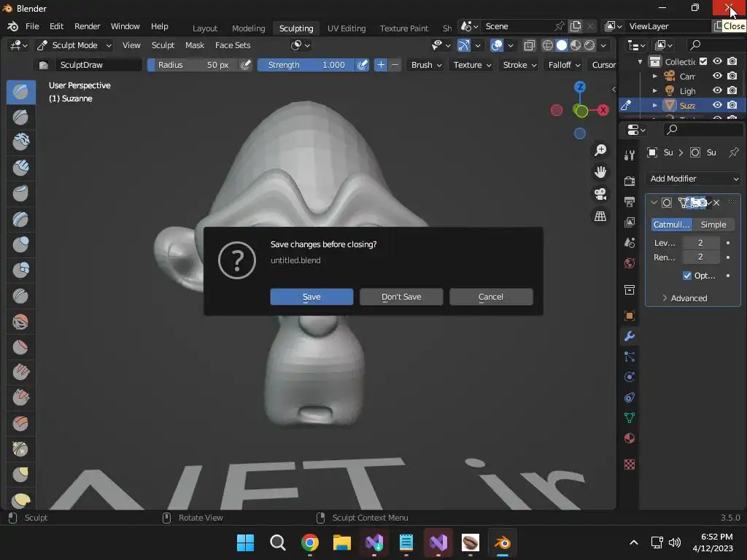
Task: Toggle strength pen pressure sensitivity
Action: point(362,65)
